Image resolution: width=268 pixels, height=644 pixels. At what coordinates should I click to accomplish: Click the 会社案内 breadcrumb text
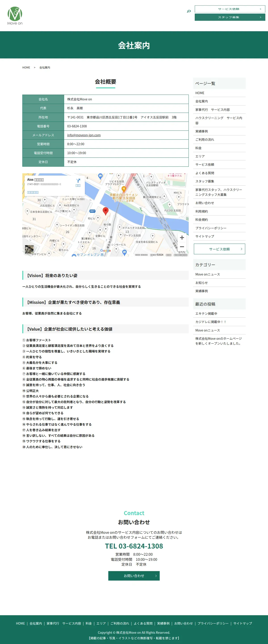pyautogui.click(x=45, y=68)
